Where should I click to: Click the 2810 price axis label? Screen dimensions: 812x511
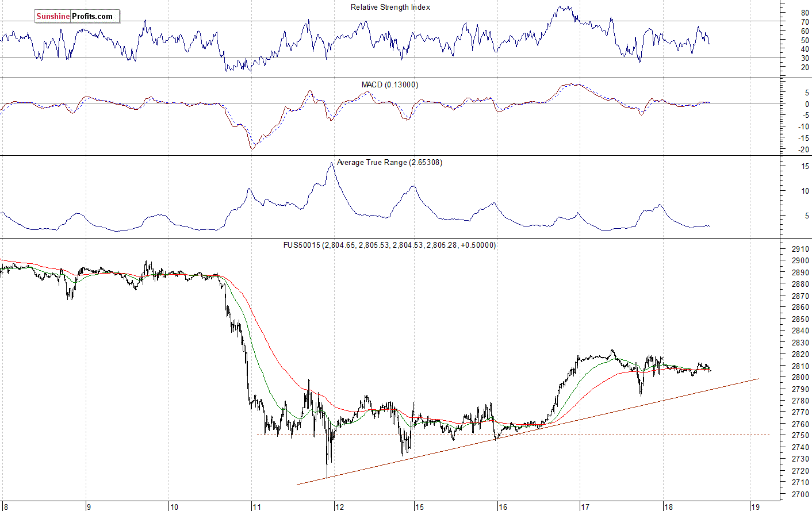click(x=800, y=366)
